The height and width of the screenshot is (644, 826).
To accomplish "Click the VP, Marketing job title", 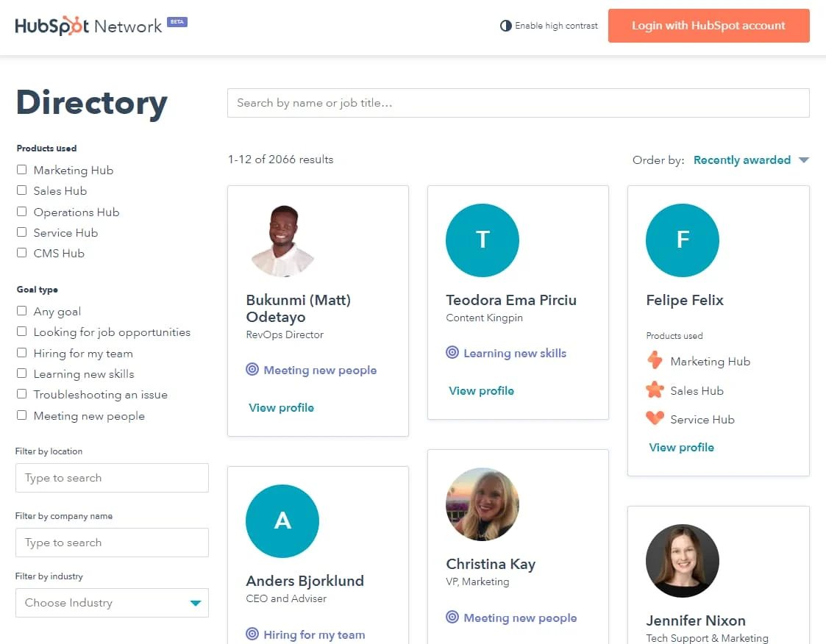I will click(x=477, y=582).
